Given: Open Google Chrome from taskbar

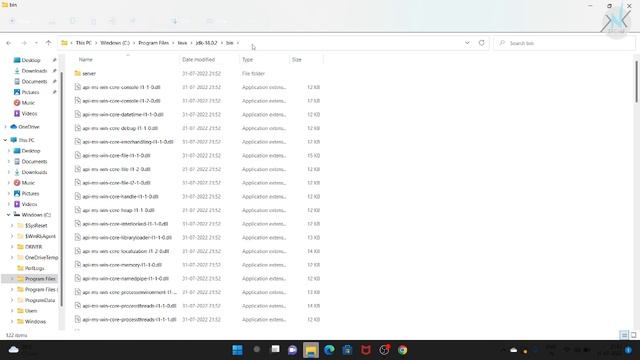Looking at the screenshot, I should tap(402, 350).
